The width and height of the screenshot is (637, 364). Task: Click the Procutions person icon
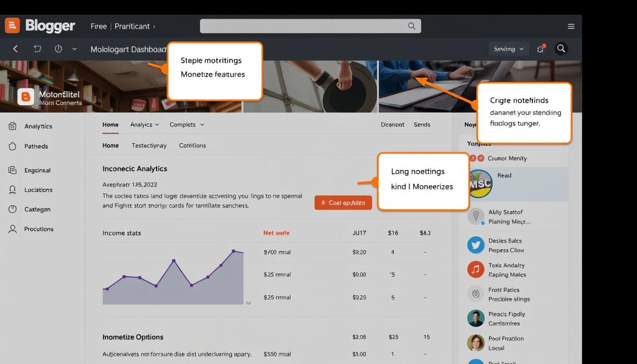point(13,229)
